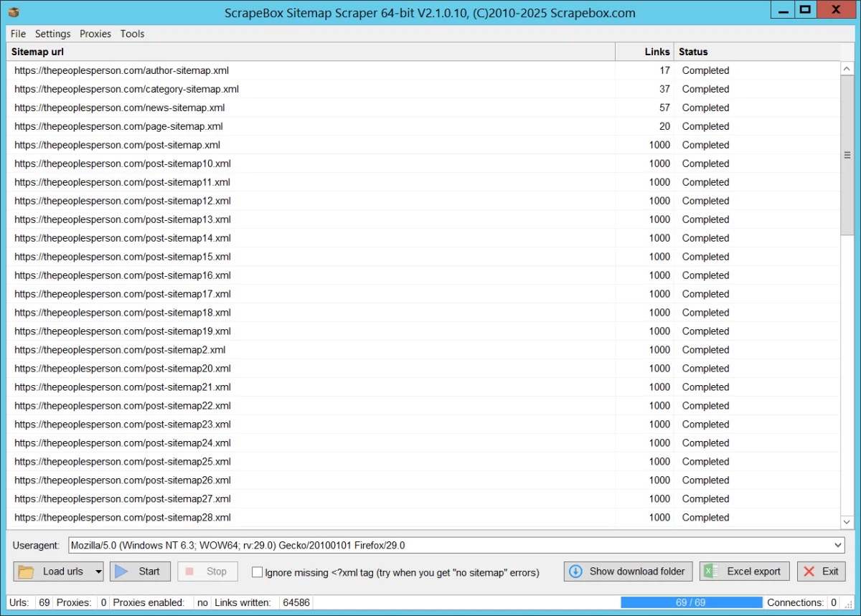Image resolution: width=861 pixels, height=616 pixels.
Task: Select the post-sitemap27.xml row
Action: (423, 499)
